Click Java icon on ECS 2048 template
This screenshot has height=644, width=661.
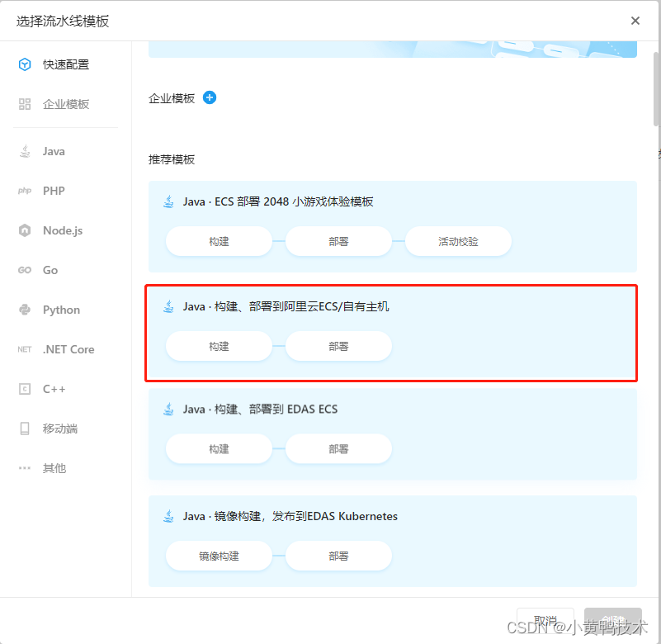[168, 201]
